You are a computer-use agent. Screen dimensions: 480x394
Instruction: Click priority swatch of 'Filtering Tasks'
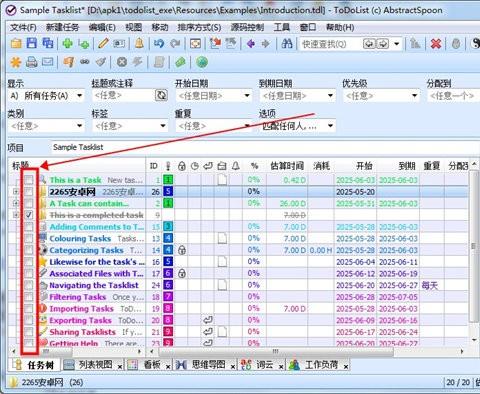168,297
